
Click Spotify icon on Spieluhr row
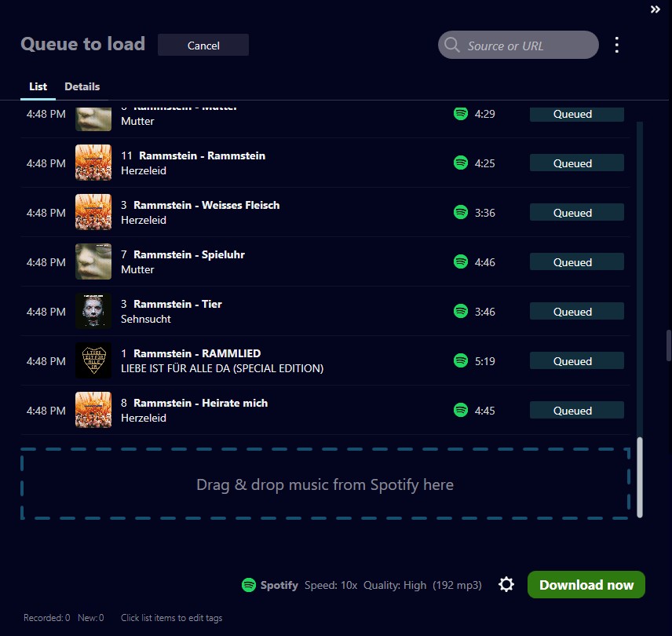coord(461,261)
